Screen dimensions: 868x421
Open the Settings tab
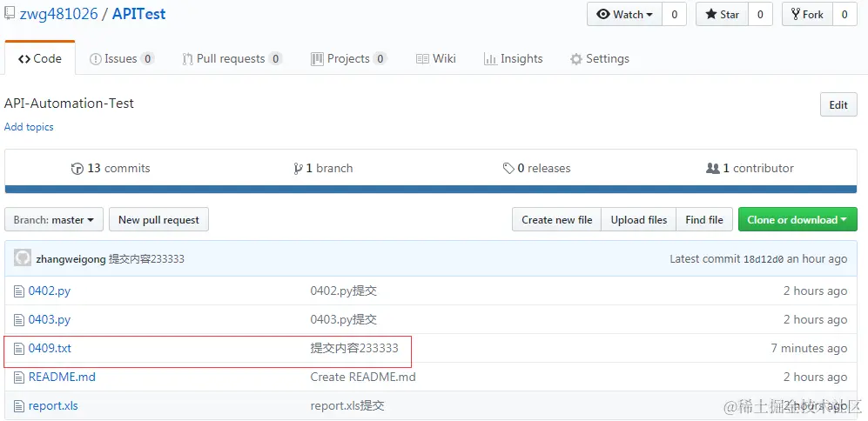point(600,58)
